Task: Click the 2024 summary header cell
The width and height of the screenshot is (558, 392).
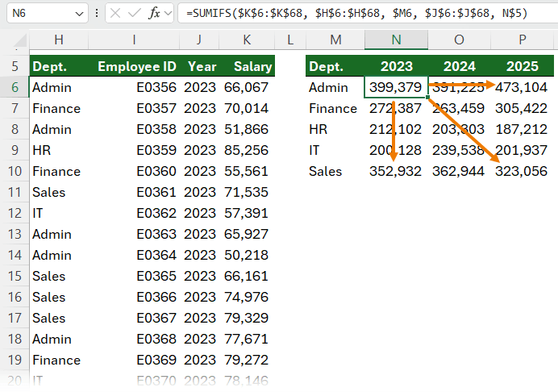Action: coord(459,66)
